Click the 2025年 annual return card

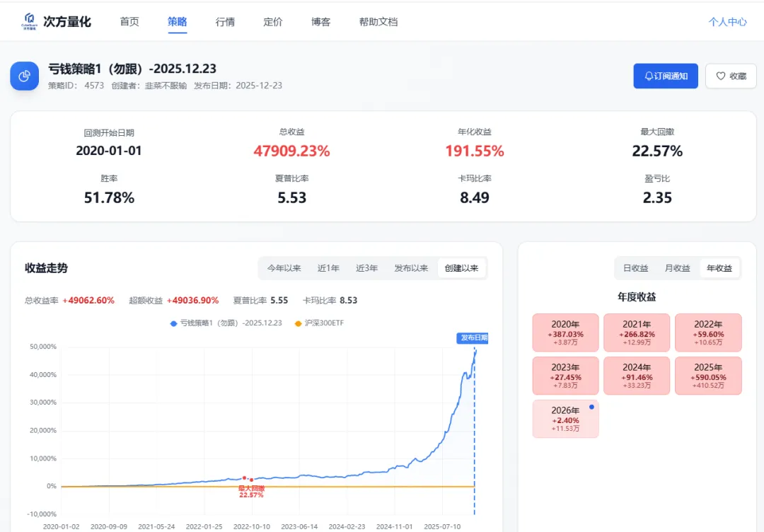click(708, 376)
